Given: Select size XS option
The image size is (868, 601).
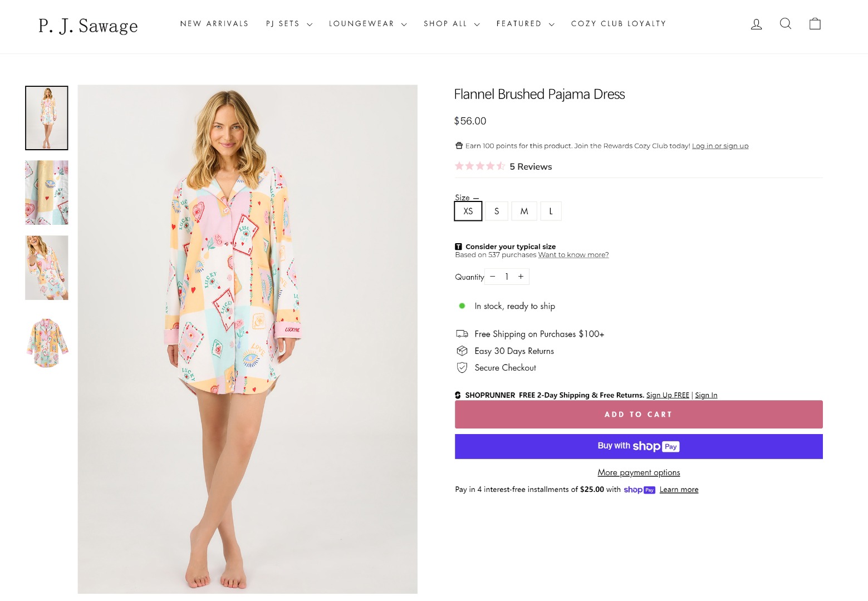Looking at the screenshot, I should (468, 211).
